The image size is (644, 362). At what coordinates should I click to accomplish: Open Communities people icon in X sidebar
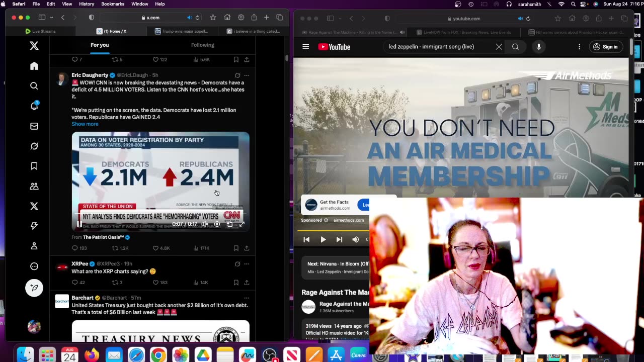tap(34, 186)
